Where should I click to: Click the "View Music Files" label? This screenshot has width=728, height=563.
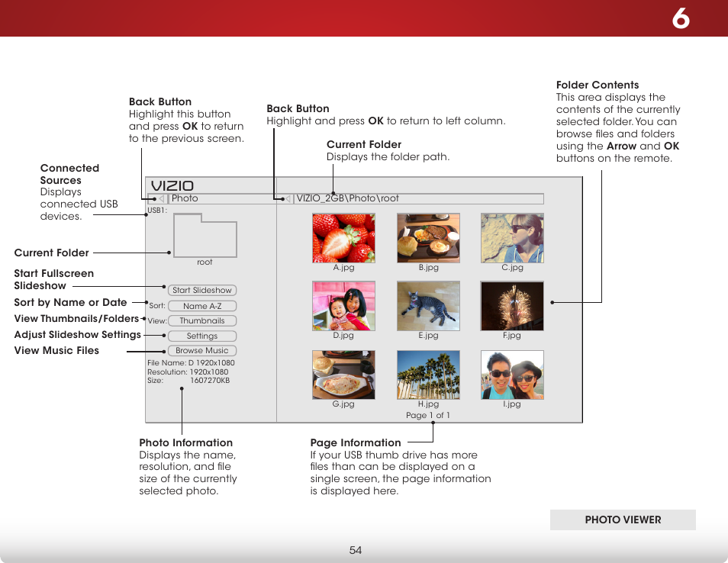click(x=56, y=350)
